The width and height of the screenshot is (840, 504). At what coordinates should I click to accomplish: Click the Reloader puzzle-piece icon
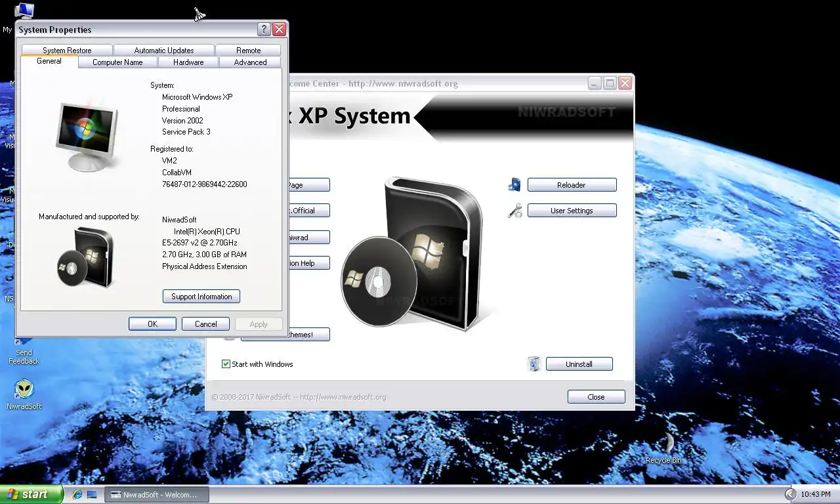514,185
